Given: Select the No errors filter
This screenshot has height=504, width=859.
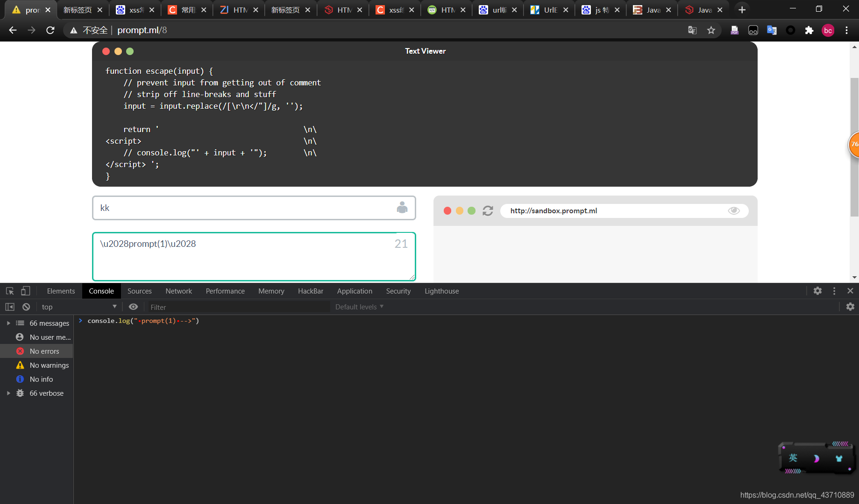Looking at the screenshot, I should (x=36, y=351).
